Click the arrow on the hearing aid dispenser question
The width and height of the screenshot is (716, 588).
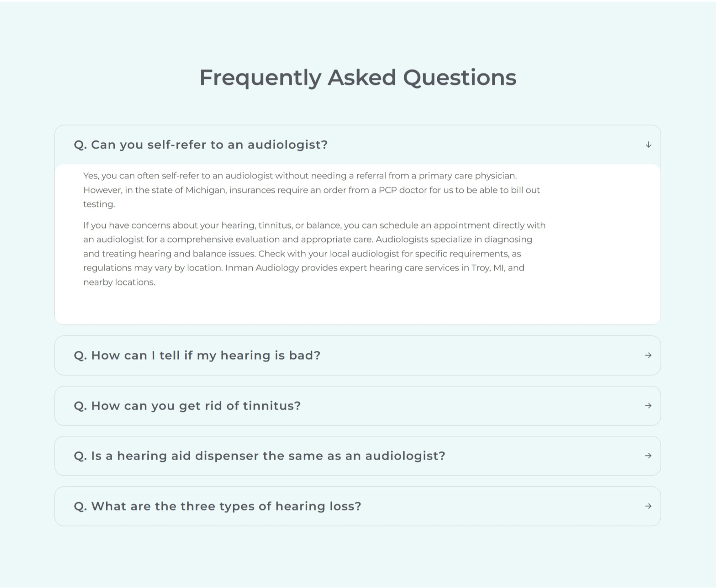[648, 456]
